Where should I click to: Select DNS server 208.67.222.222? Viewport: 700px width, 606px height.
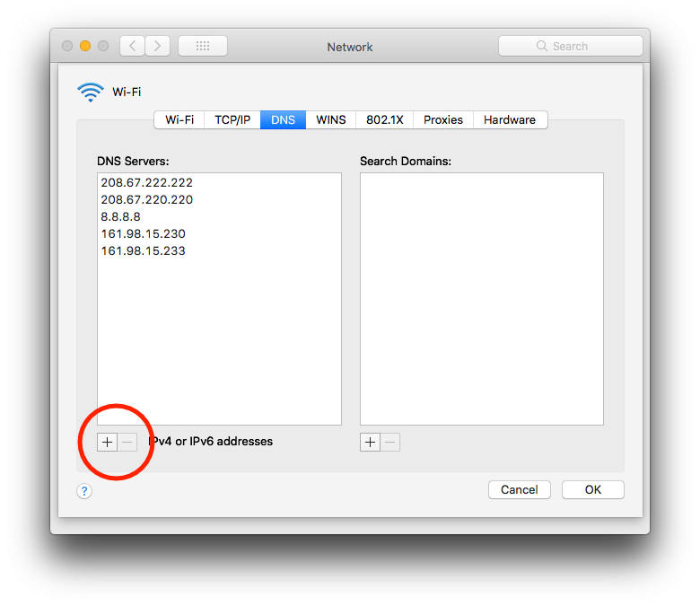click(219, 182)
